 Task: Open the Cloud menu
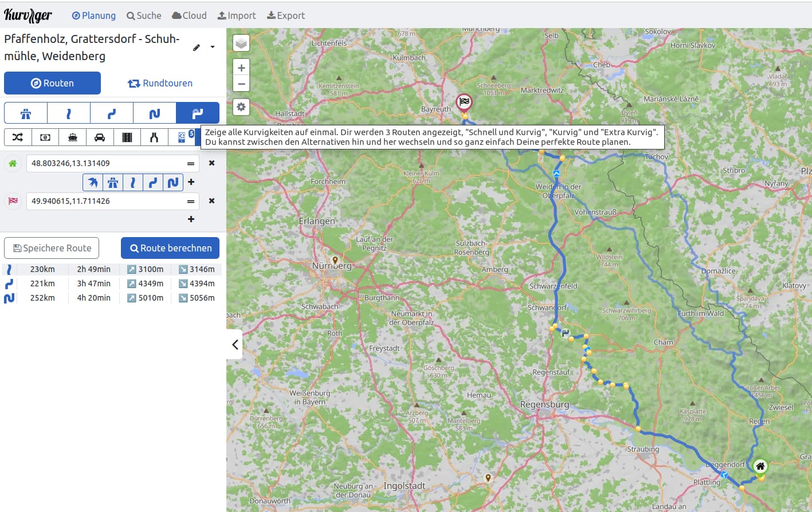coord(189,15)
